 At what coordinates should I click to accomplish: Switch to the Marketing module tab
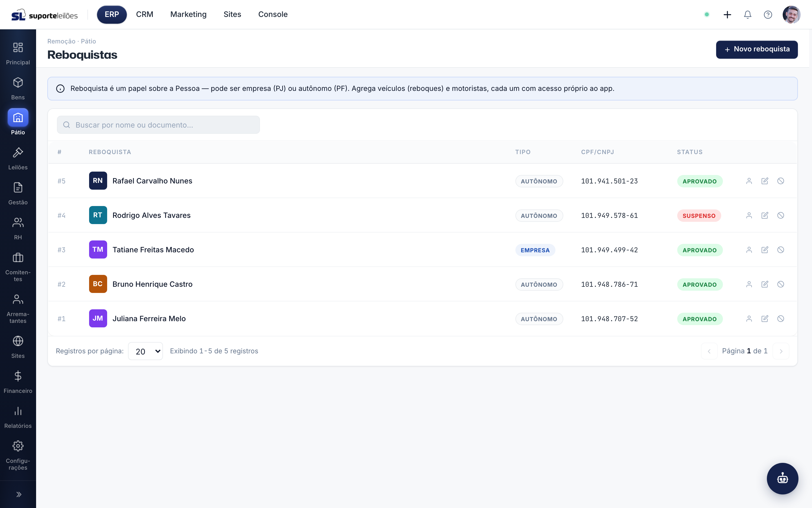pyautogui.click(x=188, y=14)
